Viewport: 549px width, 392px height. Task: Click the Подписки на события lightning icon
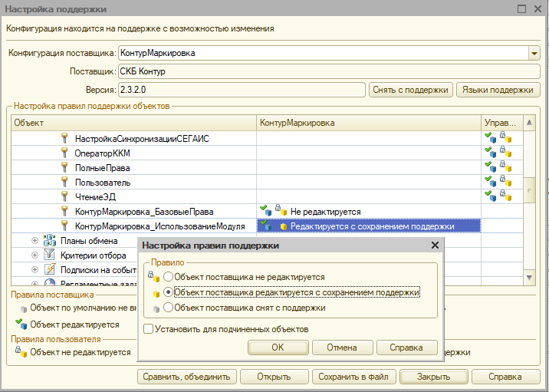coord(50,269)
